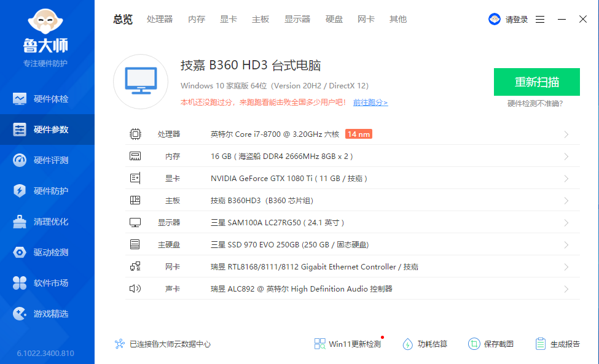
Task: Click 硬件检测不准确? link
Action: (x=535, y=103)
